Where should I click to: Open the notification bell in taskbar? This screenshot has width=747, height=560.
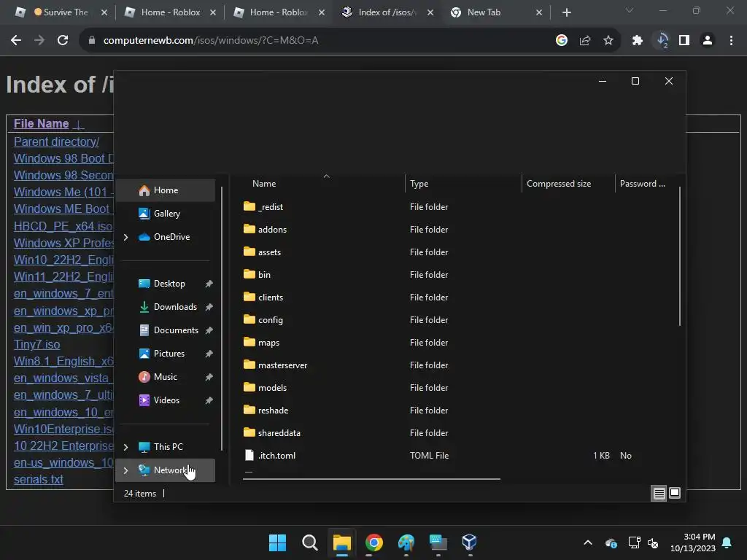click(727, 542)
